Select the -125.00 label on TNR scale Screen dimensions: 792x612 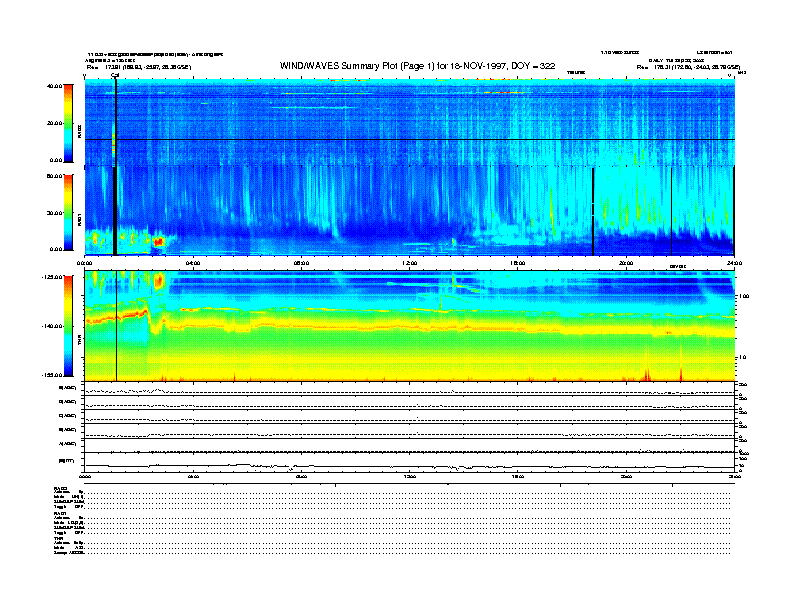click(52, 277)
